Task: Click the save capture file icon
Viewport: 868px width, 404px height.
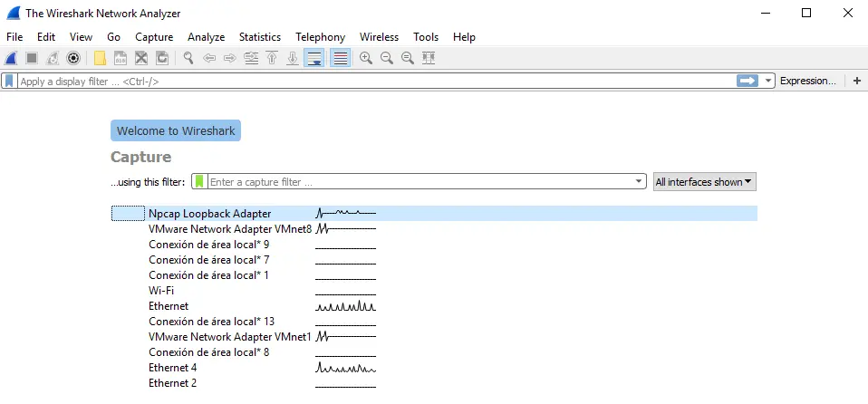Action: tap(121, 58)
